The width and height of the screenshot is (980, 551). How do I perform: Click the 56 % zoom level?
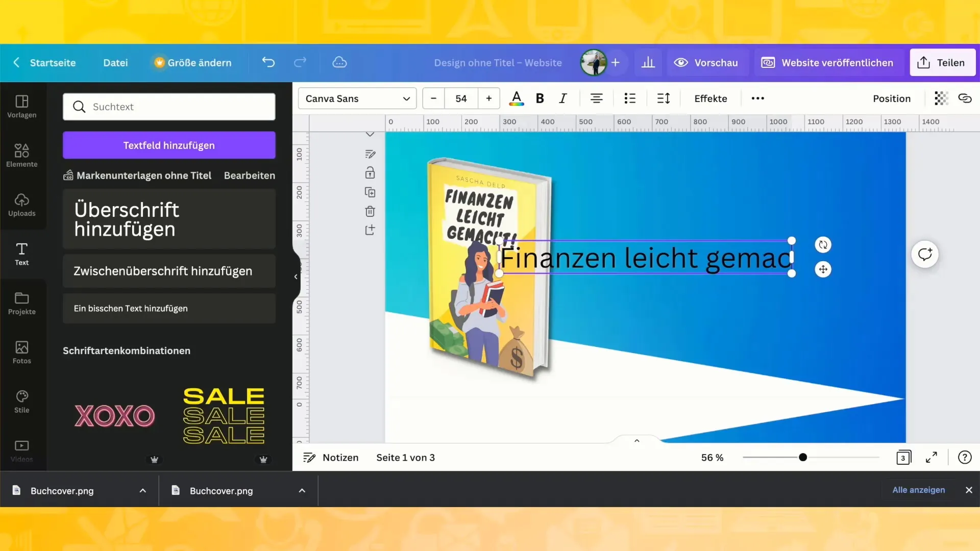[712, 458]
